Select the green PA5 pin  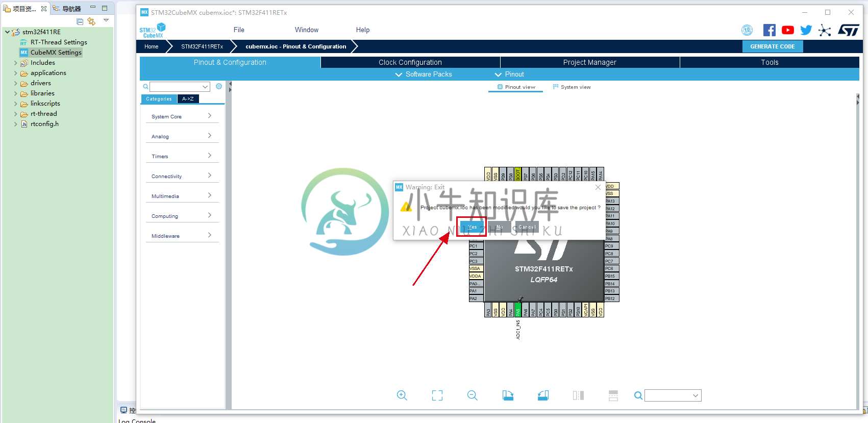pos(518,310)
